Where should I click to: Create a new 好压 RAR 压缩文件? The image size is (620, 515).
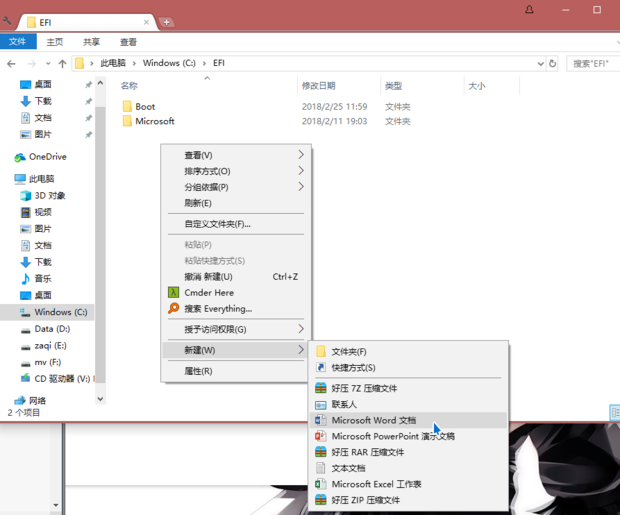click(408, 452)
